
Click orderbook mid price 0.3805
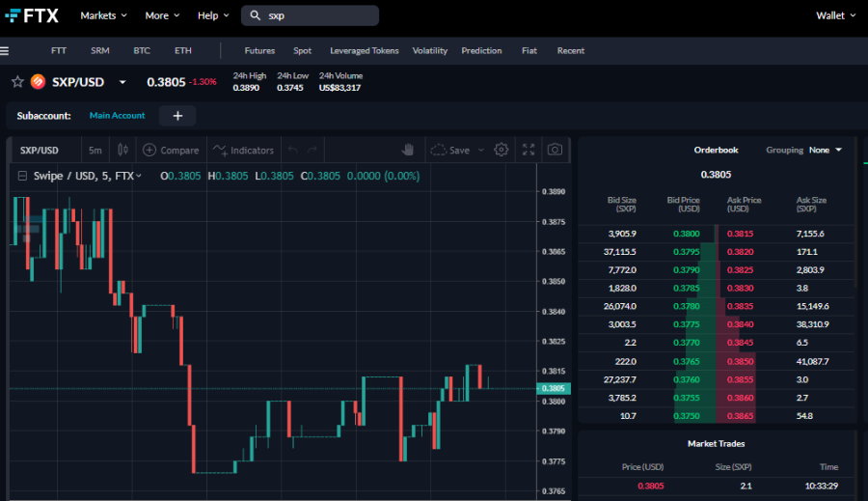coord(716,175)
